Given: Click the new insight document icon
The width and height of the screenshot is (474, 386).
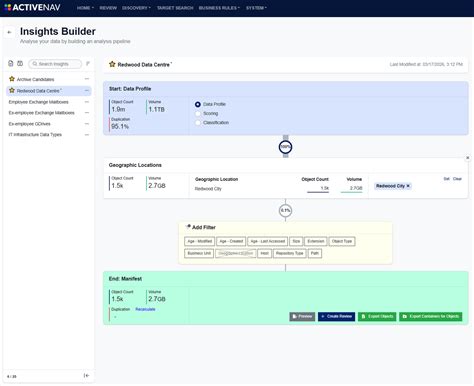Looking at the screenshot, I should 11,63.
